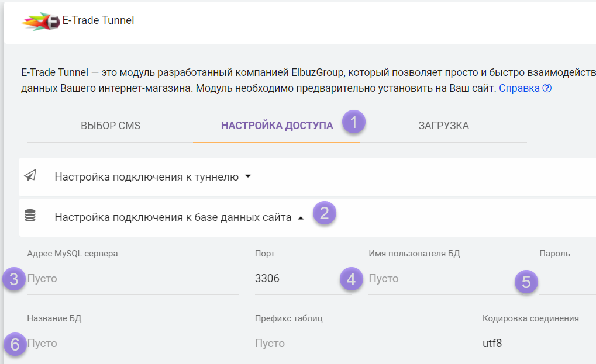The height and width of the screenshot is (364, 596).
Task: Click the question mark help icon
Action: click(x=547, y=89)
